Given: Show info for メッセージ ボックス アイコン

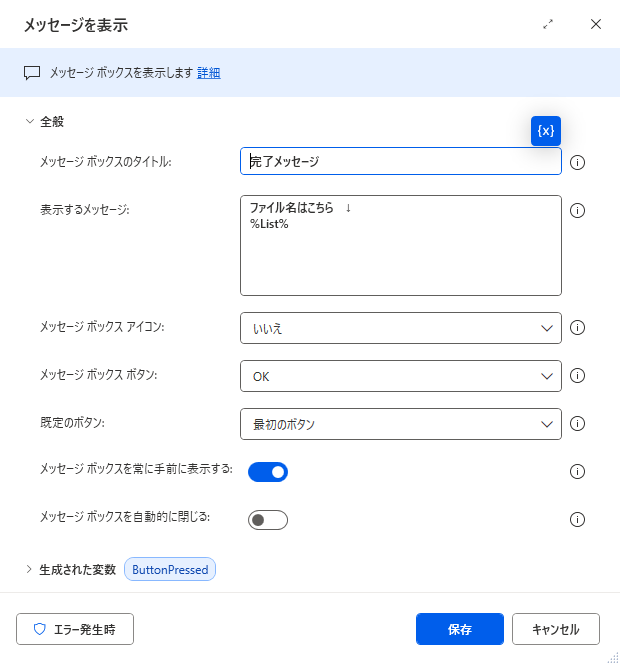Looking at the screenshot, I should pos(577,327).
